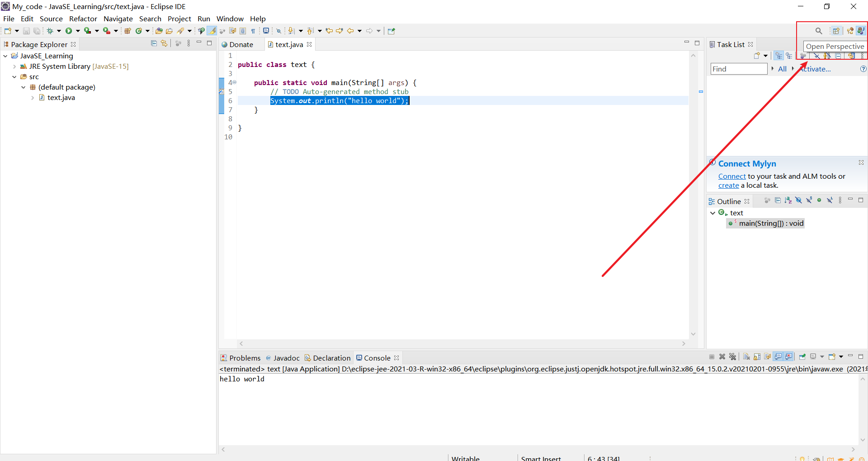Close the Connect Mylyn notification

(x=861, y=162)
